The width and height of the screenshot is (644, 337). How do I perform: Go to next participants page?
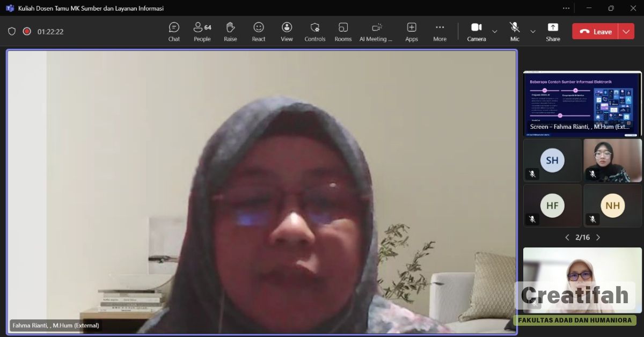pyautogui.click(x=598, y=237)
